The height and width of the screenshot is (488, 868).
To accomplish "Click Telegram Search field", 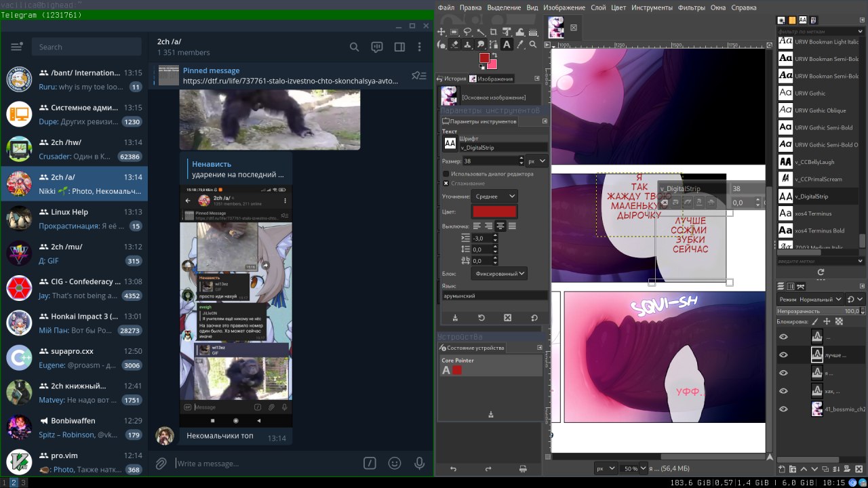I will [87, 47].
